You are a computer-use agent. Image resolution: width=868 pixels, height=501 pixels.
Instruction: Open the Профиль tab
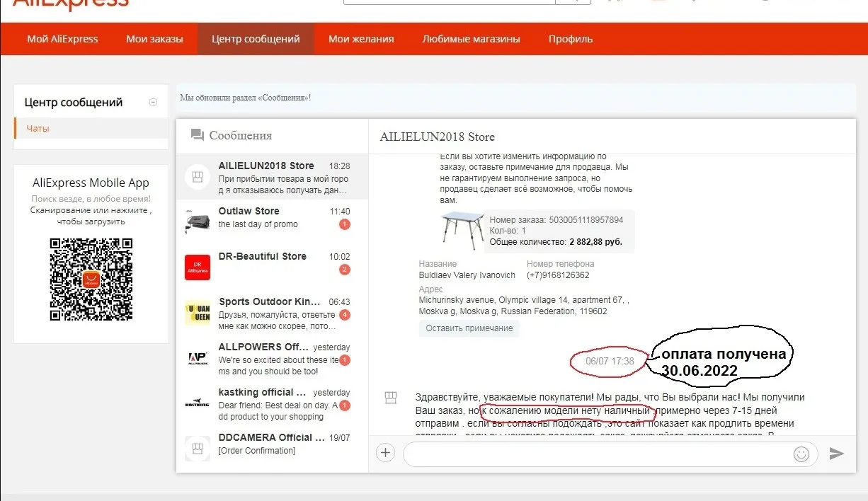coord(571,39)
